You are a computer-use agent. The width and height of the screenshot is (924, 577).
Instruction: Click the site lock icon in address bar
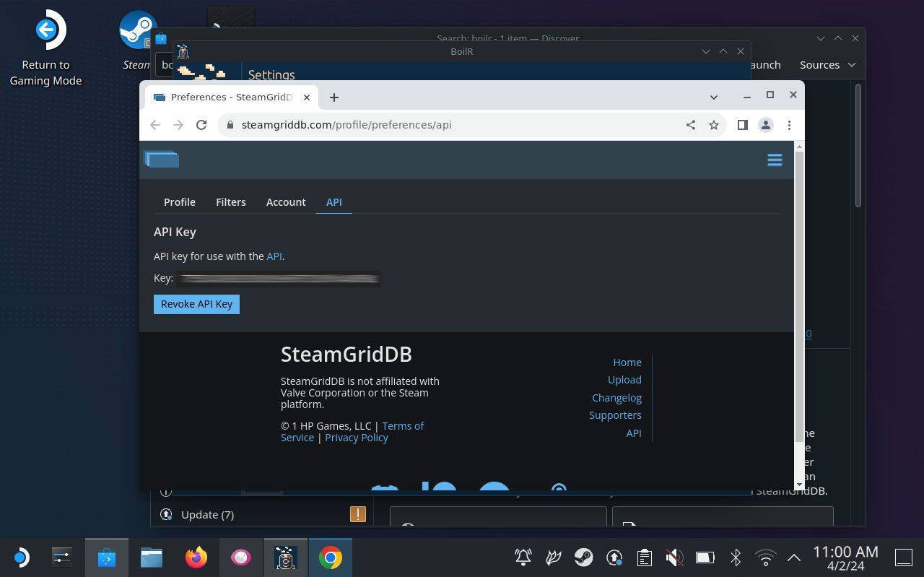[230, 125]
